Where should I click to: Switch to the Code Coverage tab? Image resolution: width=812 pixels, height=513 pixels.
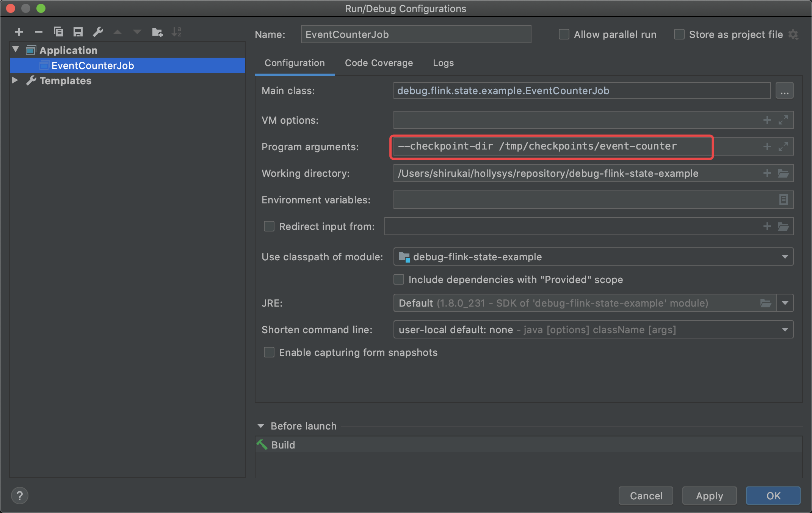(379, 63)
